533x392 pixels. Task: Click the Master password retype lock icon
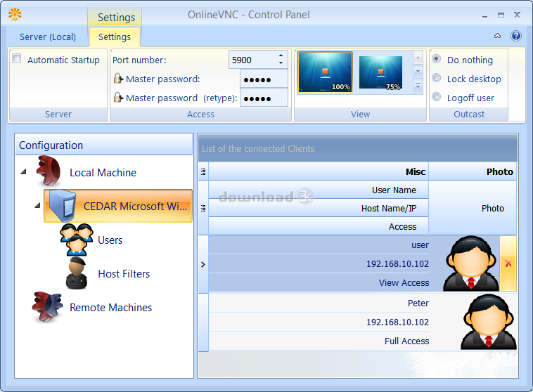pos(118,98)
